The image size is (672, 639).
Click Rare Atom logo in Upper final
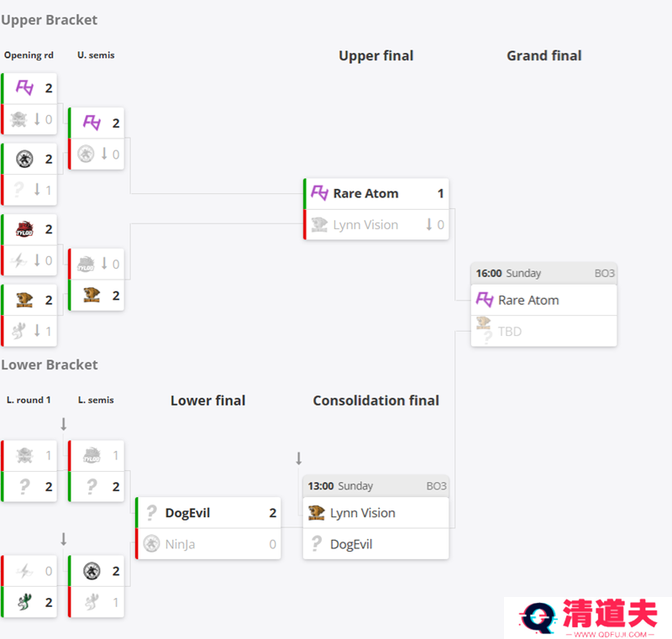click(x=319, y=193)
